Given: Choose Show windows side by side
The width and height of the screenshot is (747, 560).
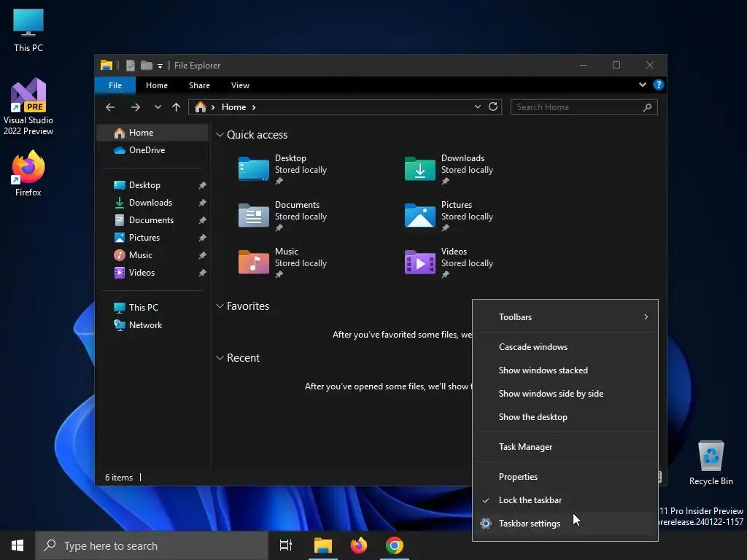Looking at the screenshot, I should click(565, 394).
